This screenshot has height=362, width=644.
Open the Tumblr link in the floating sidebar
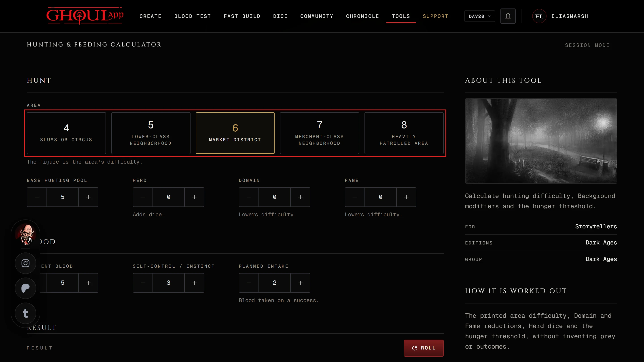pyautogui.click(x=25, y=313)
